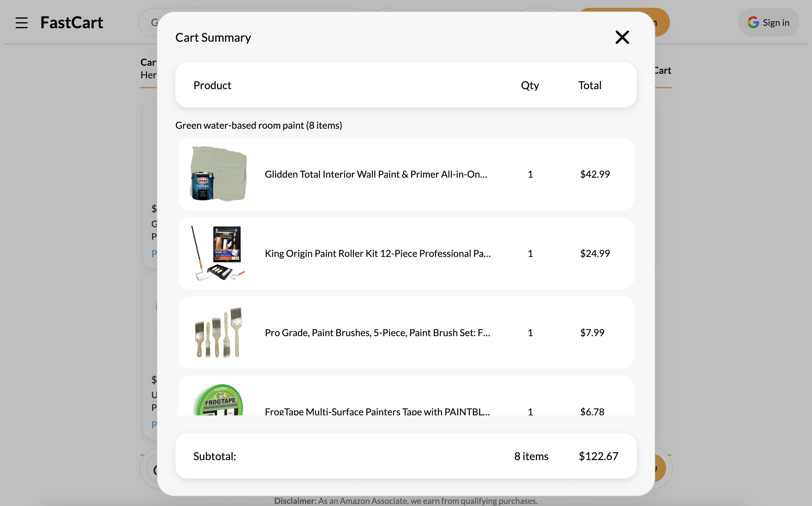This screenshot has width=812, height=506.
Task: Click the Glidden paint can thumbnail
Action: (x=218, y=174)
